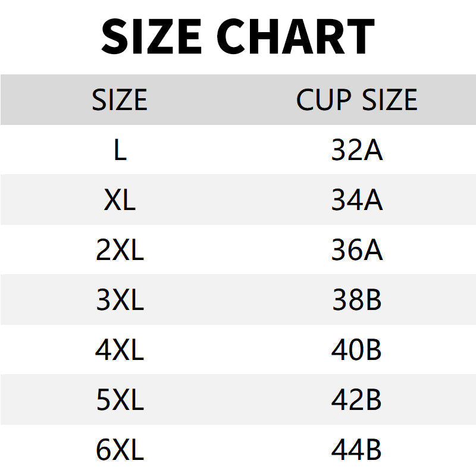The width and height of the screenshot is (476, 476).
Task: Select the 4XL size cell
Action: 120,350
